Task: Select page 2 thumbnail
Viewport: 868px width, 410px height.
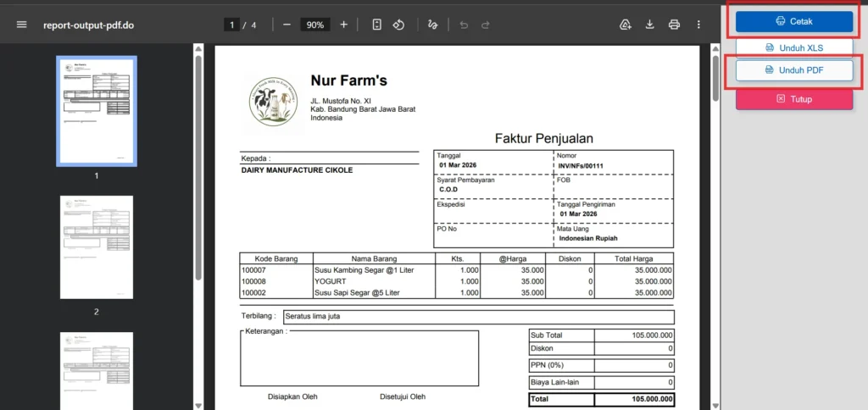Action: 97,247
